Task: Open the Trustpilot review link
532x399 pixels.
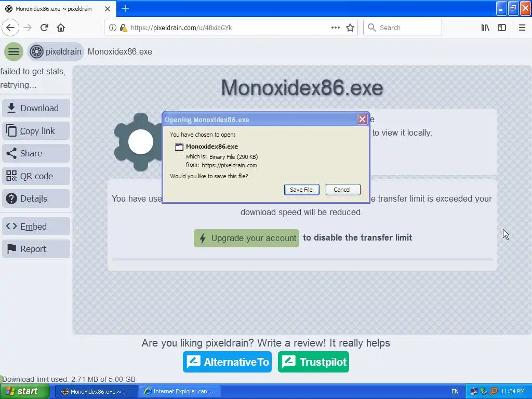Action: pyautogui.click(x=313, y=362)
